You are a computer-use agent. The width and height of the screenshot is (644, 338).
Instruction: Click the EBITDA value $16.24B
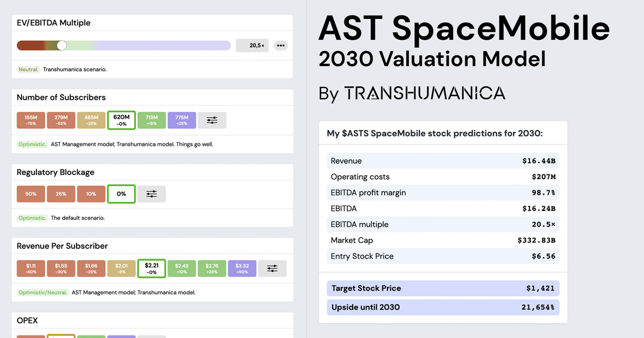[539, 208]
